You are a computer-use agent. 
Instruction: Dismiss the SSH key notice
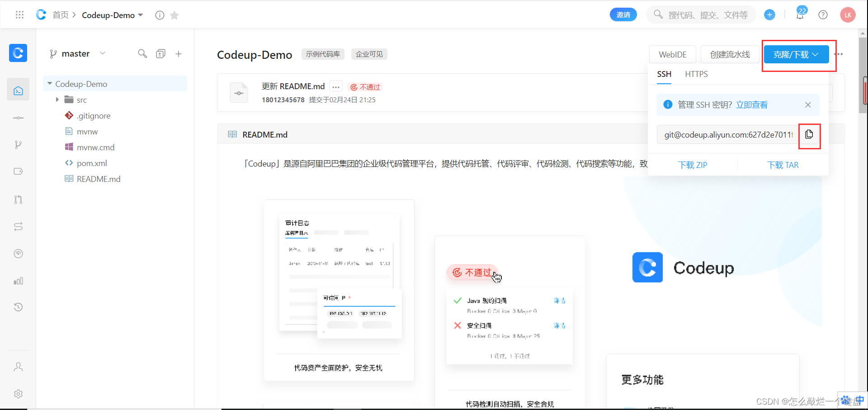click(808, 105)
